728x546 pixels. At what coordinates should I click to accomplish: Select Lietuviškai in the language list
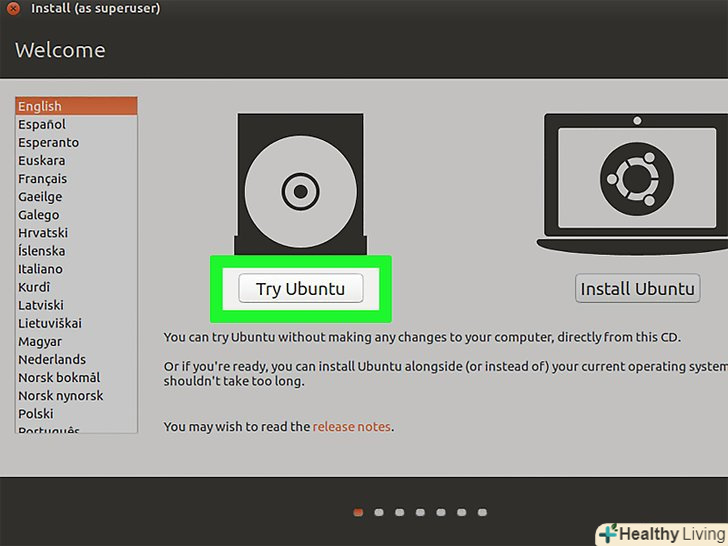pyautogui.click(x=76, y=323)
